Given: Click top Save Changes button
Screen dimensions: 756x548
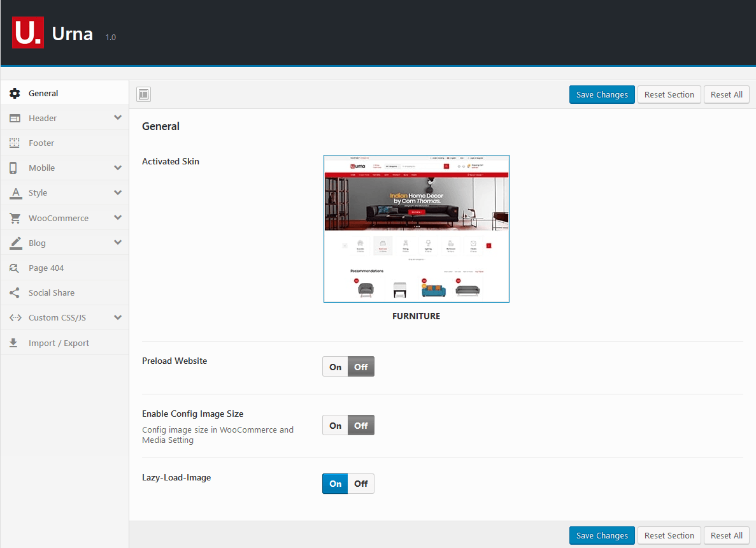Looking at the screenshot, I should 602,94.
